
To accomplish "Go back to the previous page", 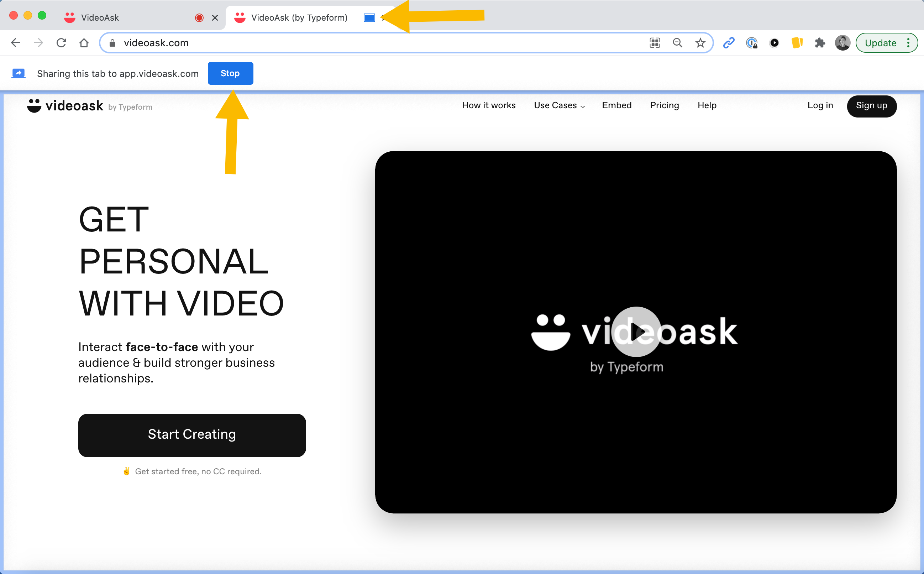I will tap(16, 43).
